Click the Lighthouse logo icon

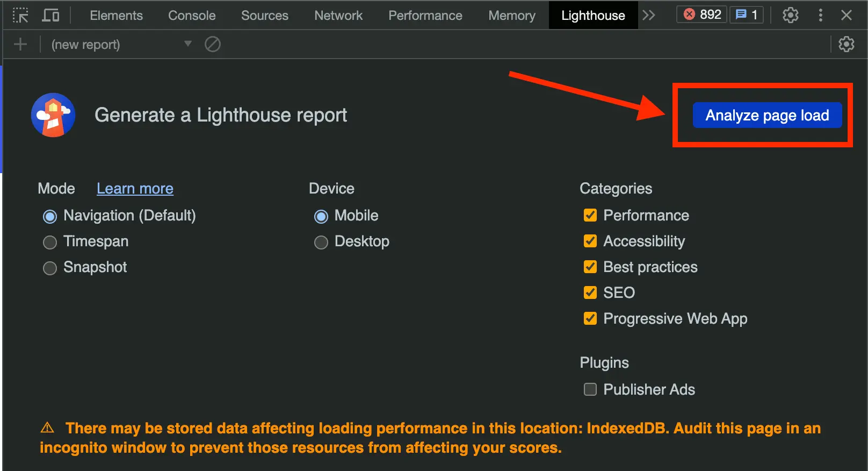pos(53,115)
